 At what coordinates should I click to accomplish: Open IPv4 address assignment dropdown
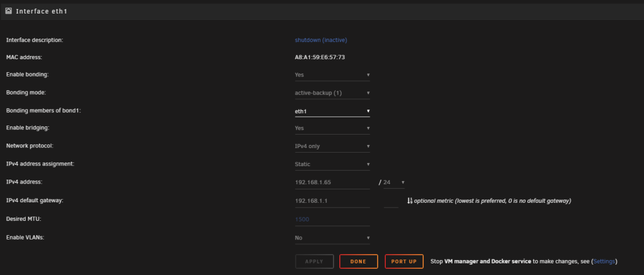point(332,165)
